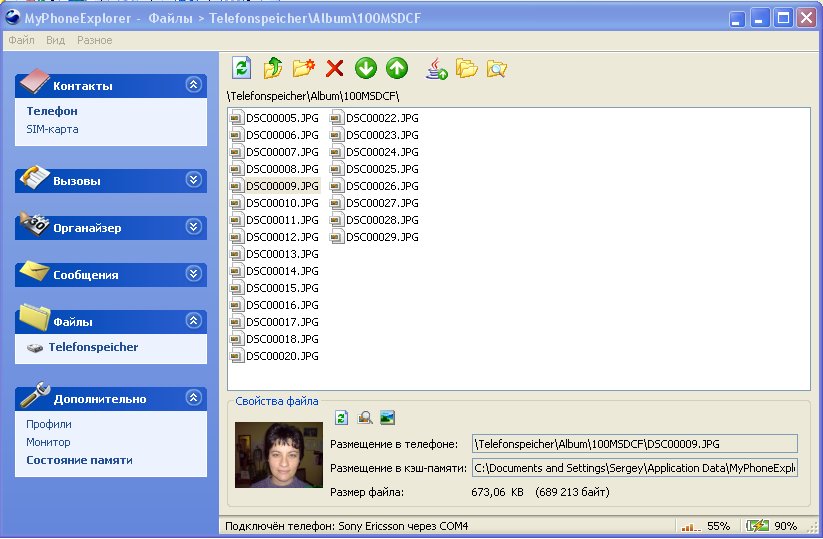Go up one folder level icon
823x539 pixels.
click(x=272, y=68)
